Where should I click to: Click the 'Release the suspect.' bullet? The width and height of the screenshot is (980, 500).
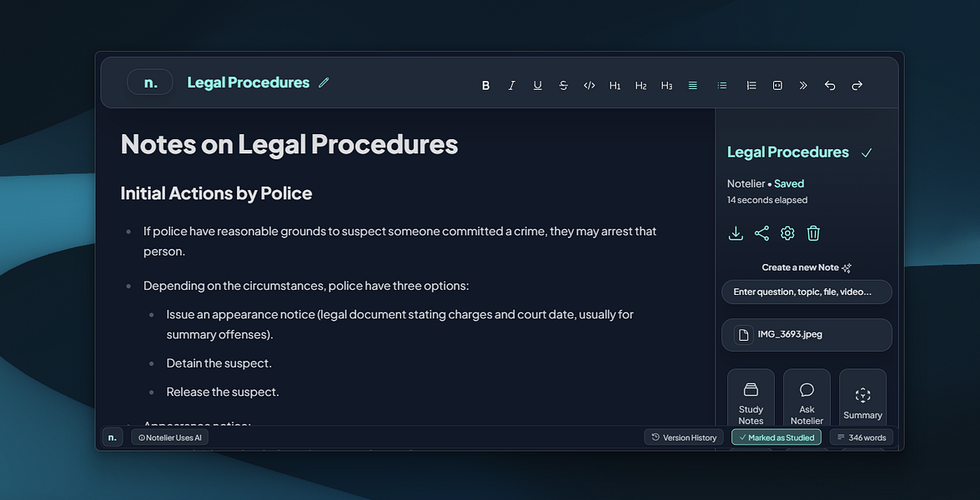[x=223, y=392]
